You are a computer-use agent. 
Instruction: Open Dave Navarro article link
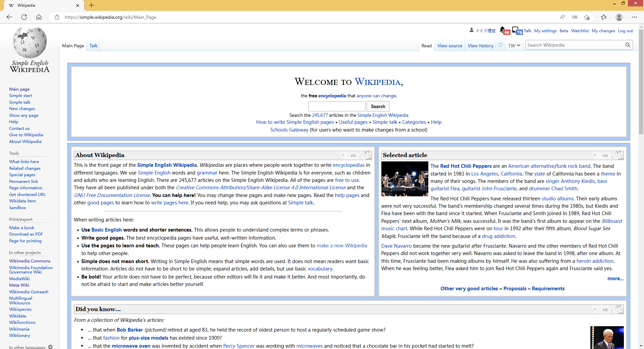pyautogui.click(x=396, y=246)
